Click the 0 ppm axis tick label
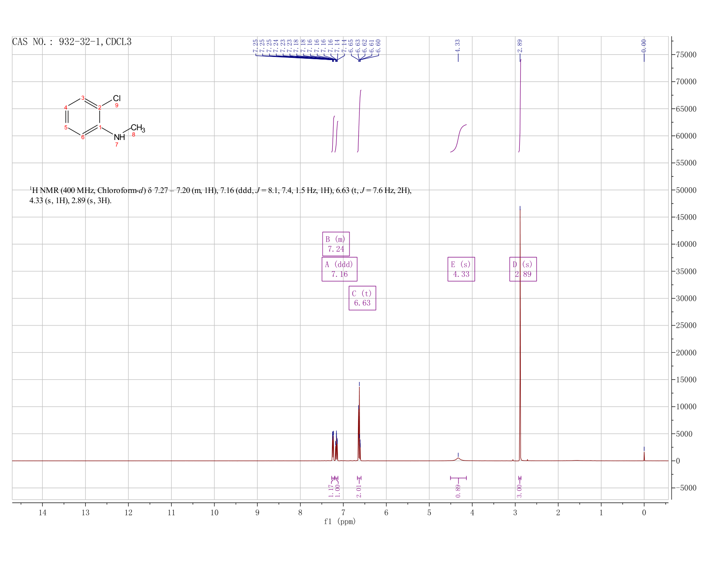 click(x=644, y=512)
